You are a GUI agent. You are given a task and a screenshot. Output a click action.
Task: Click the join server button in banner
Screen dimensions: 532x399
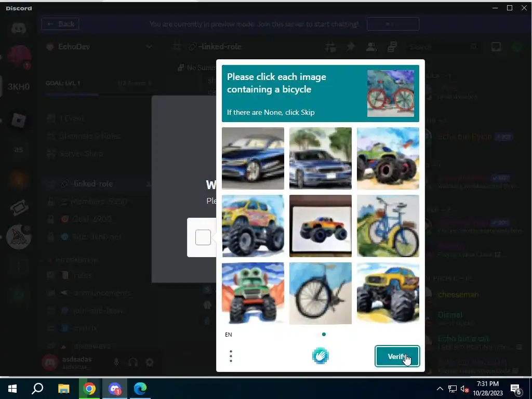pos(393,24)
